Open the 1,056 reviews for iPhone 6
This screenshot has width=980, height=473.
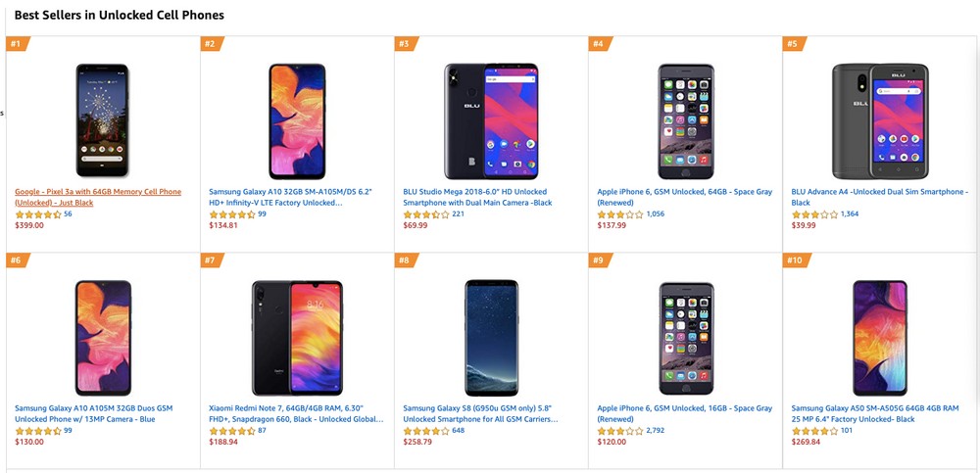(x=656, y=213)
